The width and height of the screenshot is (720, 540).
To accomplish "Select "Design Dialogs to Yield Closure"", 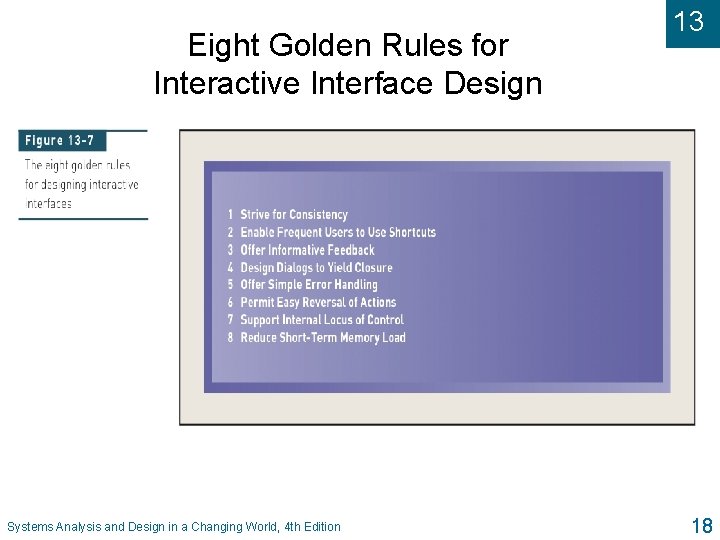I will pos(316,267).
